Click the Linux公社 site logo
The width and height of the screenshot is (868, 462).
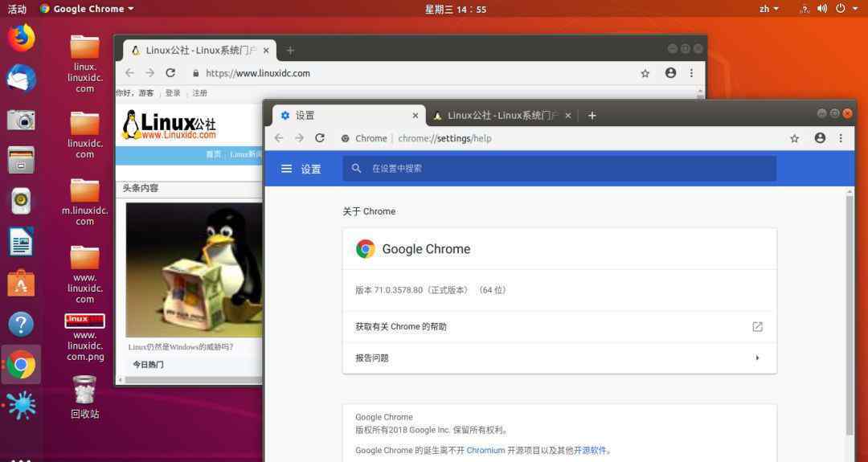(169, 125)
